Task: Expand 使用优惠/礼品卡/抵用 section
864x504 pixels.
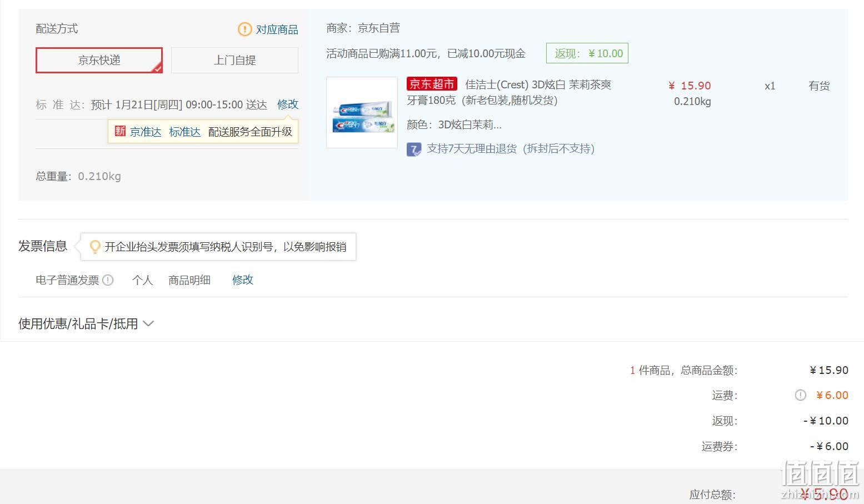Action: 86,323
